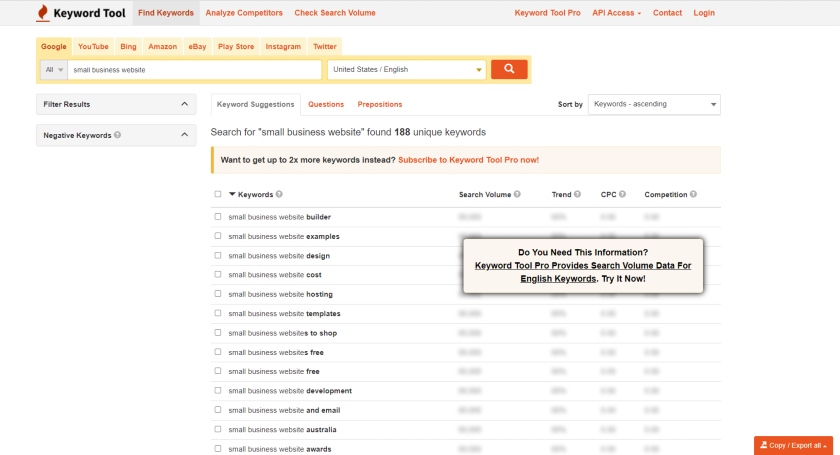
Task: Click the Pro search volume data link
Action: point(583,272)
